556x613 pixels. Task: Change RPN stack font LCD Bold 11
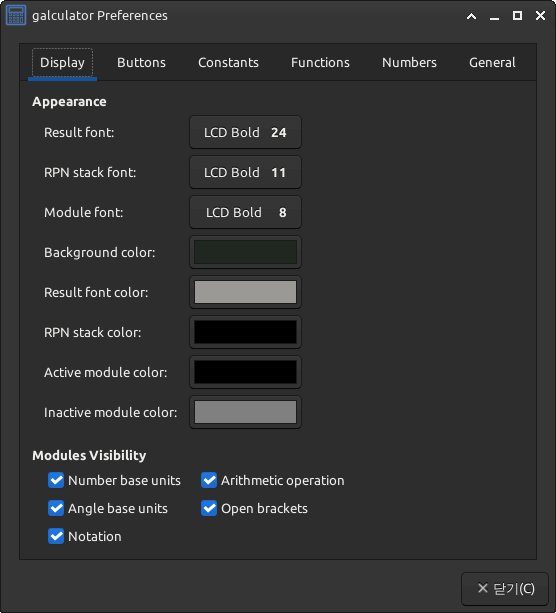coord(246,172)
